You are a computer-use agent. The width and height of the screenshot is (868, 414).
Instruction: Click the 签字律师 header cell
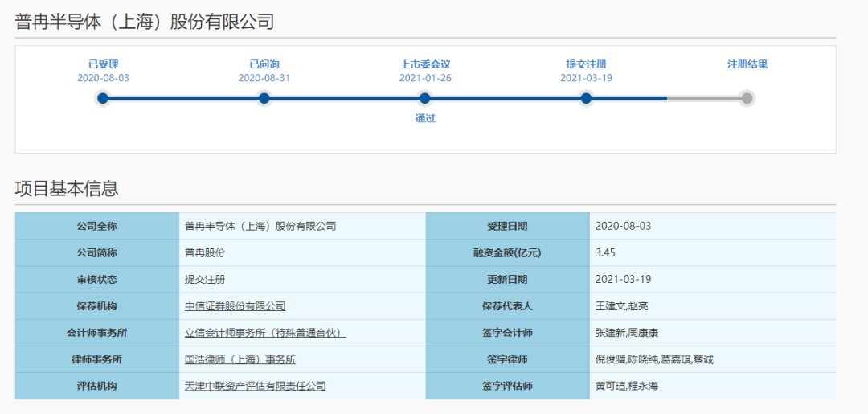pyautogui.click(x=508, y=359)
